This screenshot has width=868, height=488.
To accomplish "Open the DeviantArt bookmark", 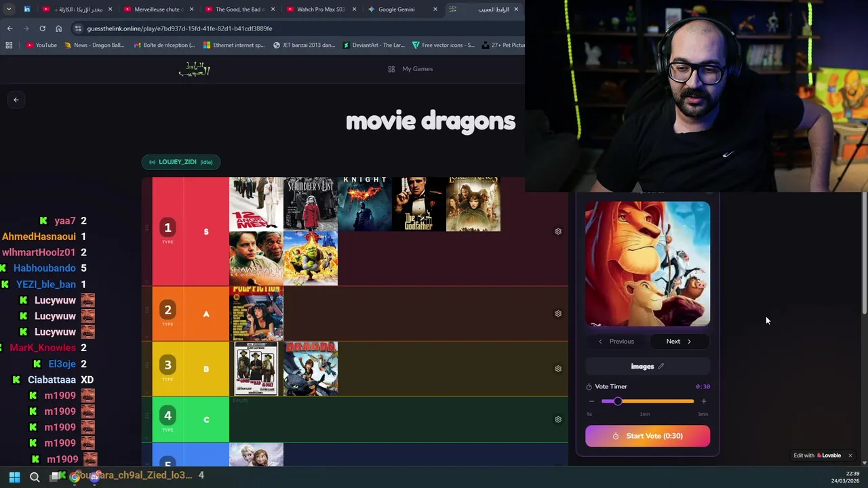I will [374, 45].
